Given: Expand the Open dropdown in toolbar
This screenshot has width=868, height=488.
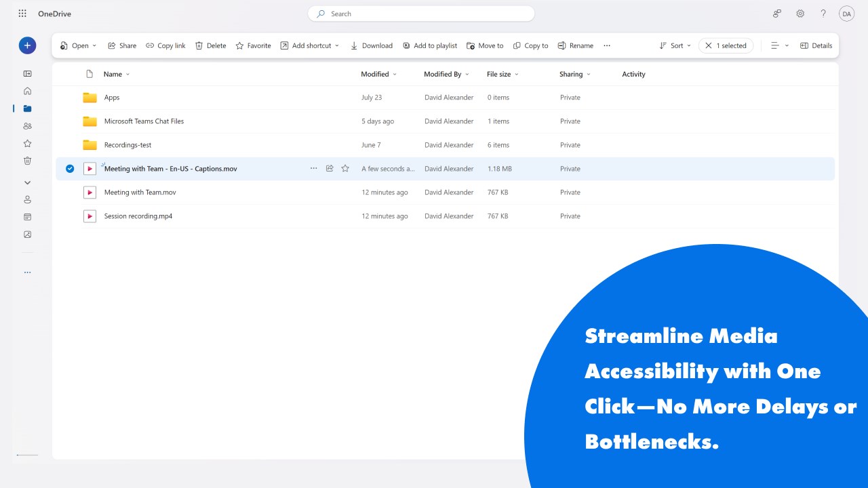Looking at the screenshot, I should [x=94, y=45].
